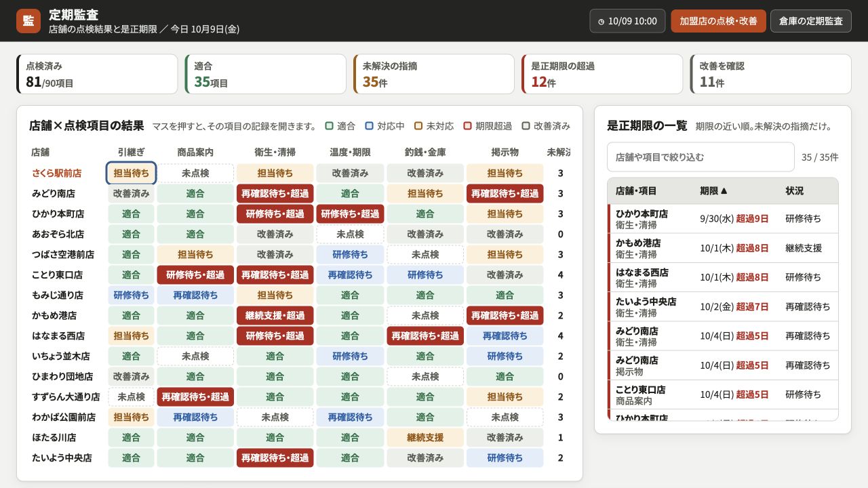Open すずらん大通り店's 商品案内 再確認待ち・超過 cell

(195, 397)
